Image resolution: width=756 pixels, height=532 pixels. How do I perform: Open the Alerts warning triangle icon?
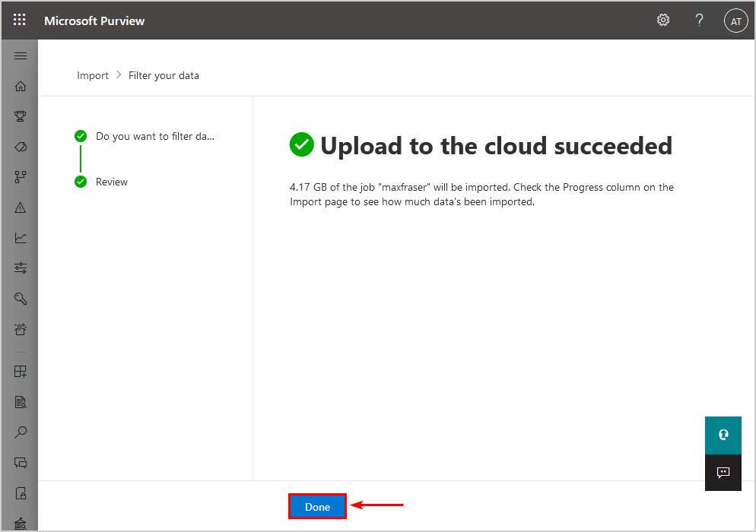coord(21,207)
